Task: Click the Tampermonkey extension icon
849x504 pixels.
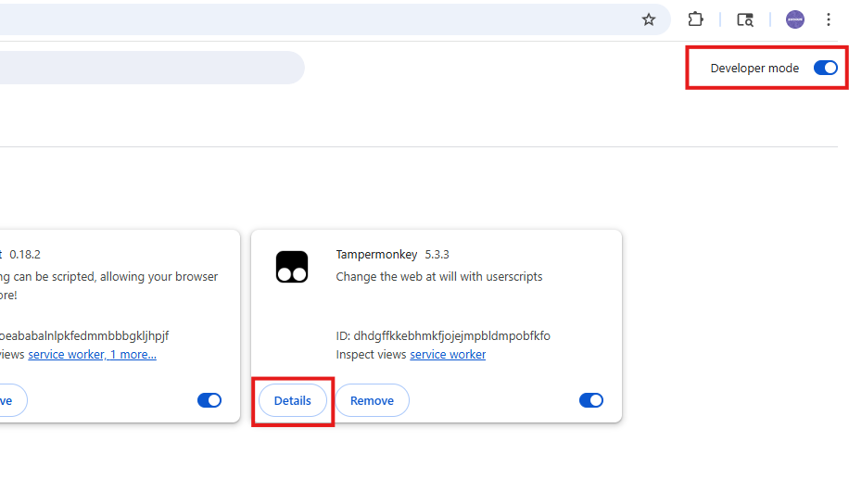Action: (292, 266)
